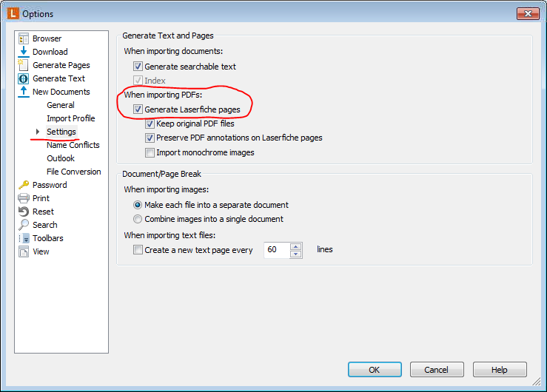Click the View page icon
Image resolution: width=547 pixels, height=392 pixels.
pos(24,251)
